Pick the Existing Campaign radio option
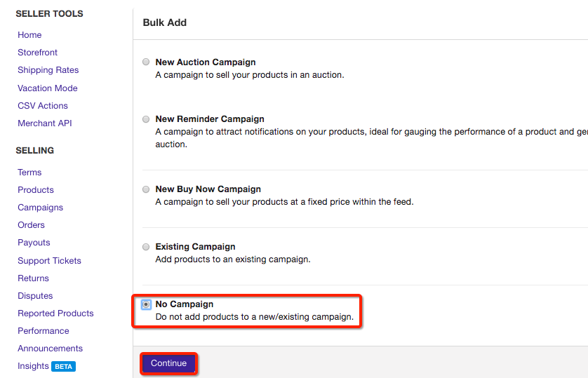588x378 pixels. pos(146,247)
